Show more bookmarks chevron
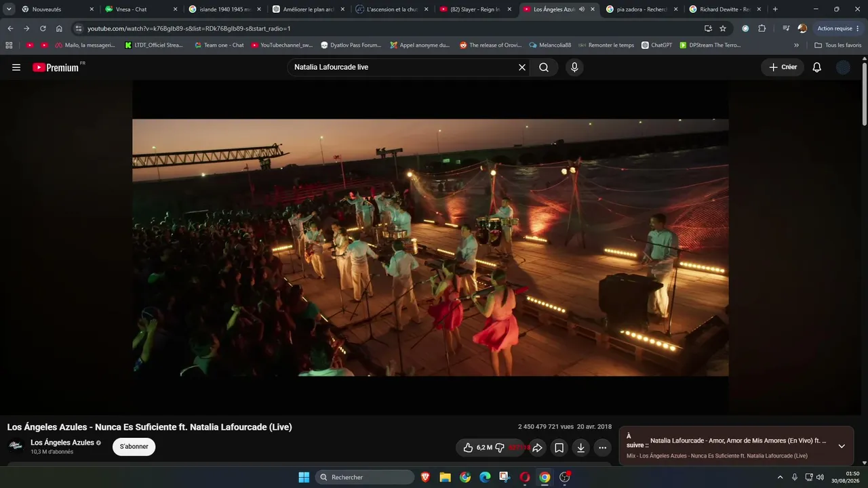 tap(797, 45)
